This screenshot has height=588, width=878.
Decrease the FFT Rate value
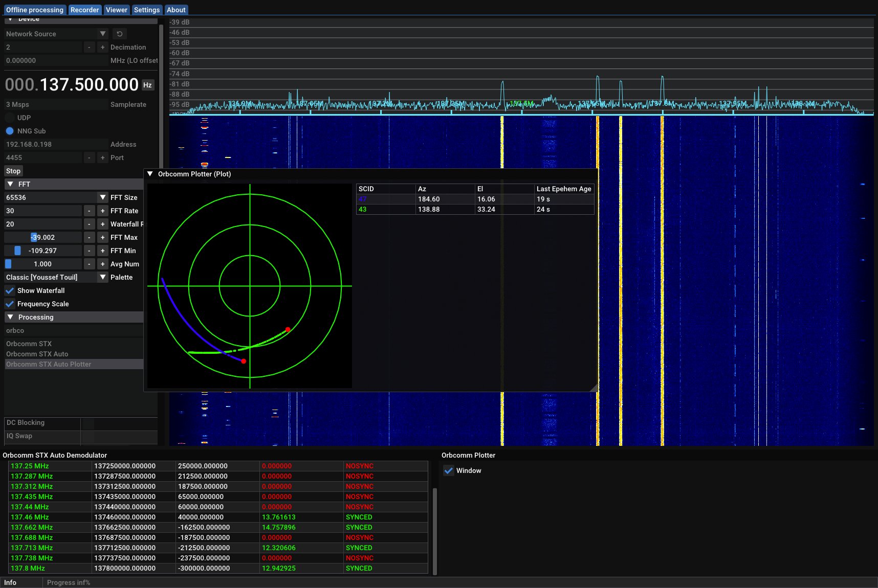[x=89, y=211]
